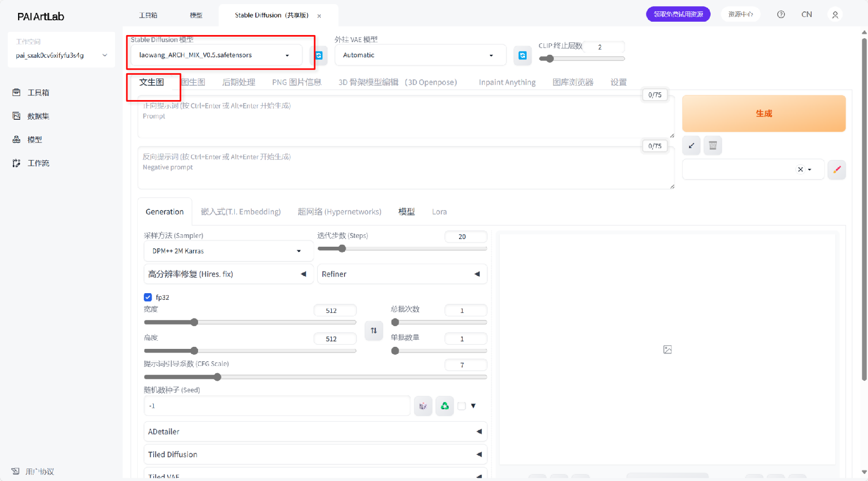Open the 图库浏览器 tab

click(x=573, y=82)
